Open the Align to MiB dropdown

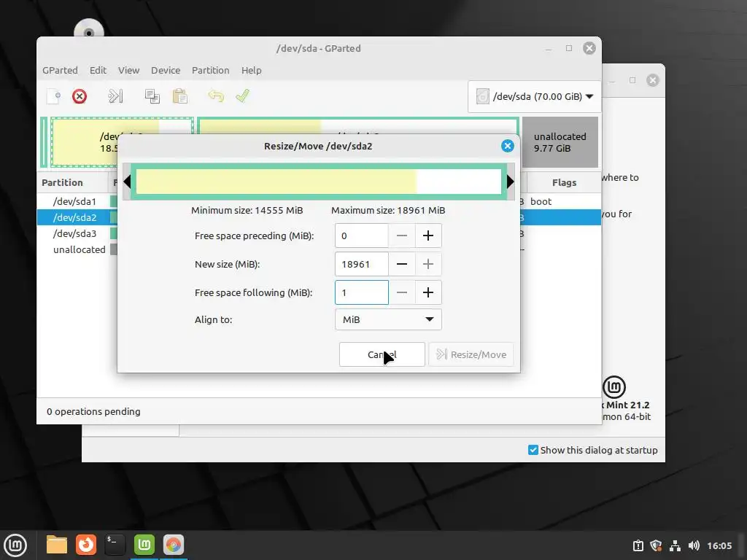point(388,319)
